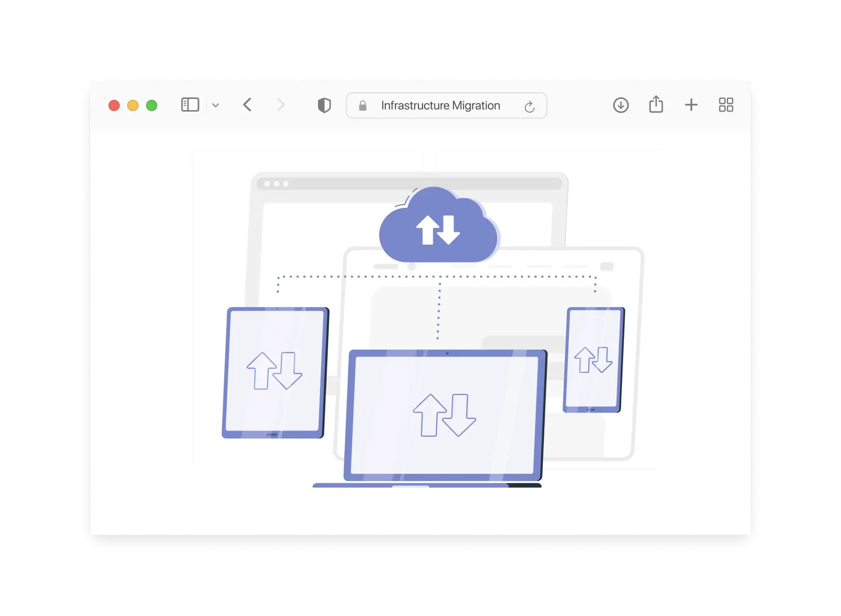
Task: Select the smartphone device on the right
Action: (x=593, y=359)
